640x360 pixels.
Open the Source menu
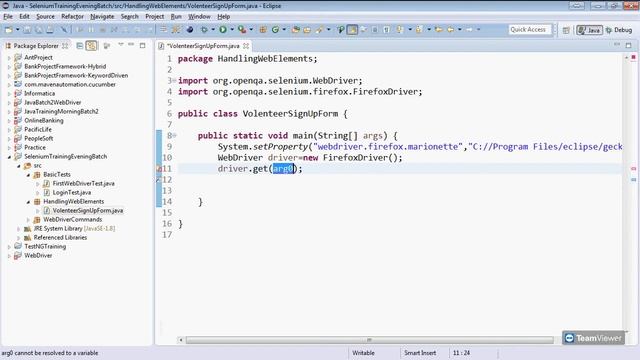click(45, 17)
